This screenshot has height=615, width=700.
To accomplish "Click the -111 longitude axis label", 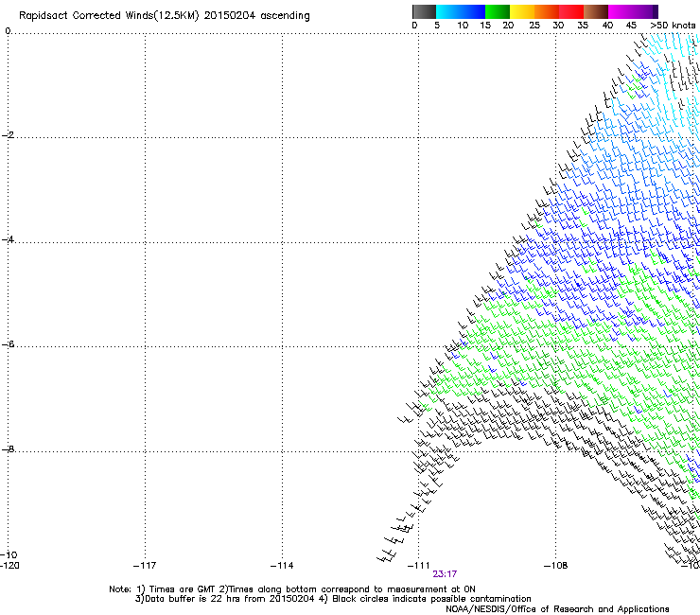I will click(x=418, y=566).
